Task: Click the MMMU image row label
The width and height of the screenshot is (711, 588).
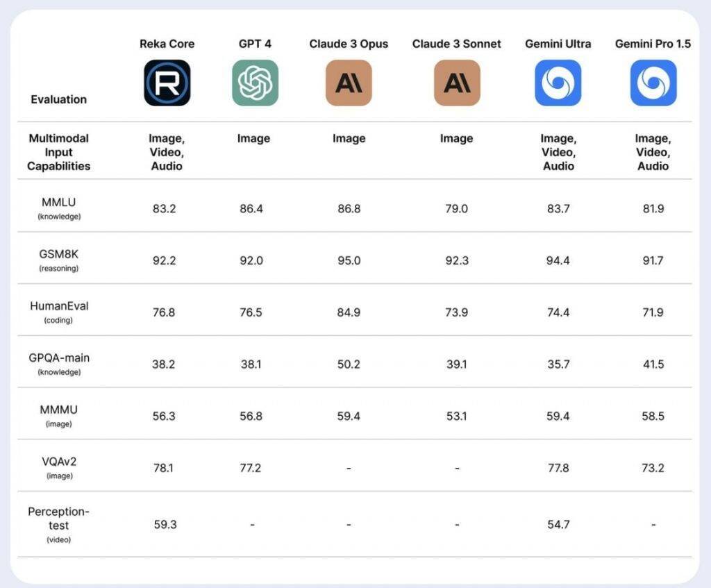Action: tap(59, 415)
